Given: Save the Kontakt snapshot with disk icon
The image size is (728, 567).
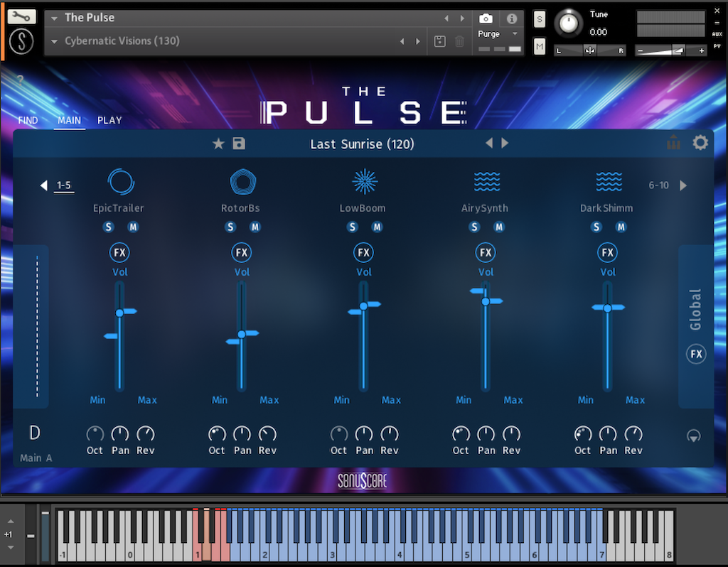Looking at the screenshot, I should pos(439,41).
